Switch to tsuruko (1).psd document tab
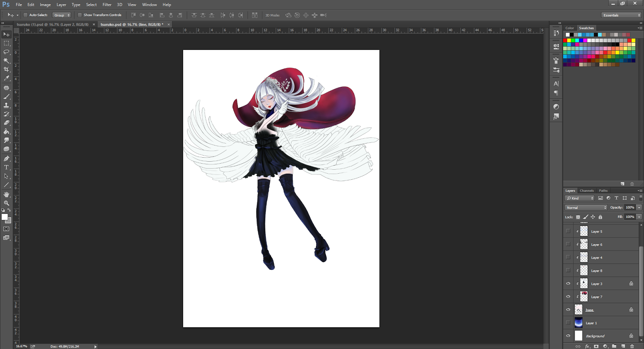This screenshot has width=644, height=349. (52, 25)
